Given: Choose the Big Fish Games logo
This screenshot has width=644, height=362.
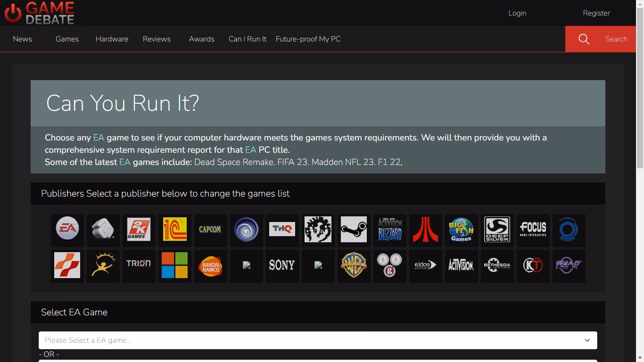Looking at the screenshot, I should (x=462, y=230).
